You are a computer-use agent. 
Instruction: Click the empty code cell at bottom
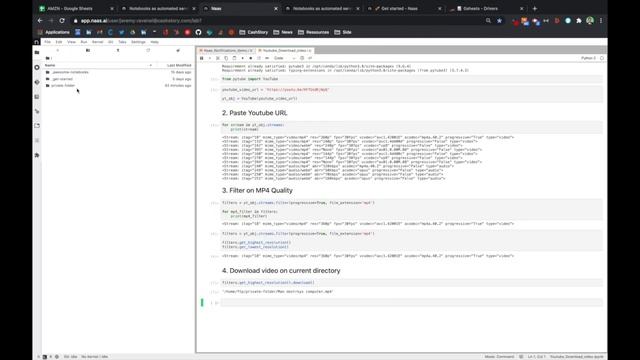[411, 303]
